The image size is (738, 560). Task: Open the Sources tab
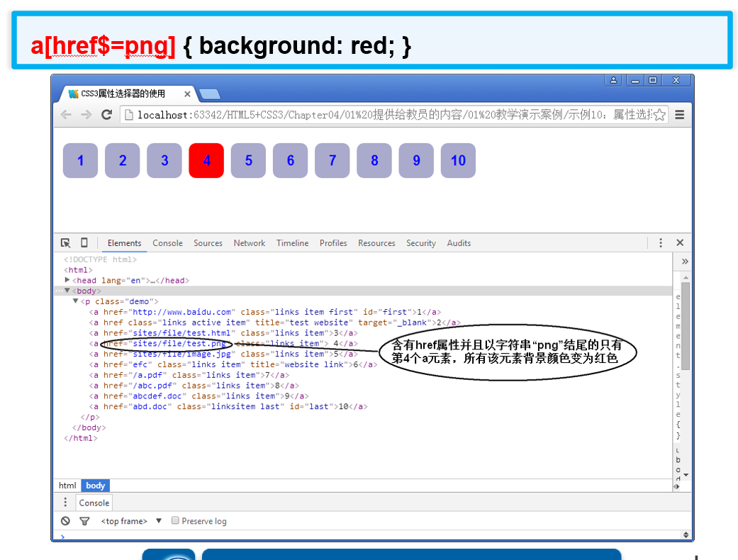(208, 243)
